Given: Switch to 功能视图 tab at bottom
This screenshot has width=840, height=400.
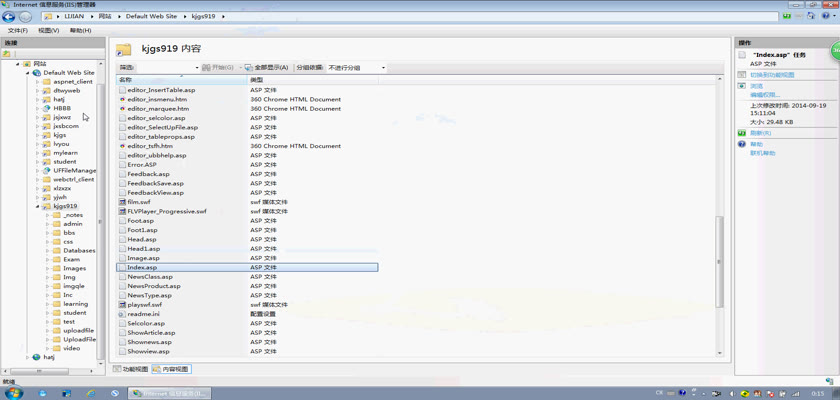Looking at the screenshot, I should [130, 369].
